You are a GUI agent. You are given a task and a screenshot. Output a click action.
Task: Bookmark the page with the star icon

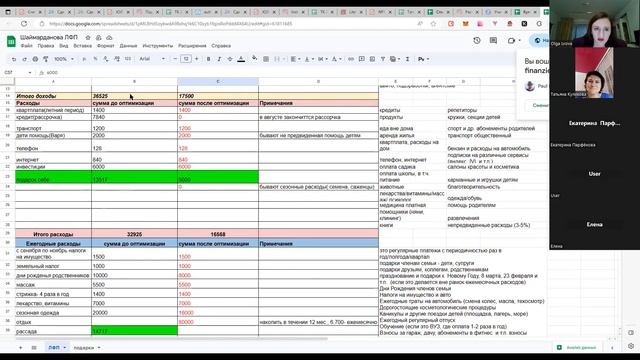433,24
